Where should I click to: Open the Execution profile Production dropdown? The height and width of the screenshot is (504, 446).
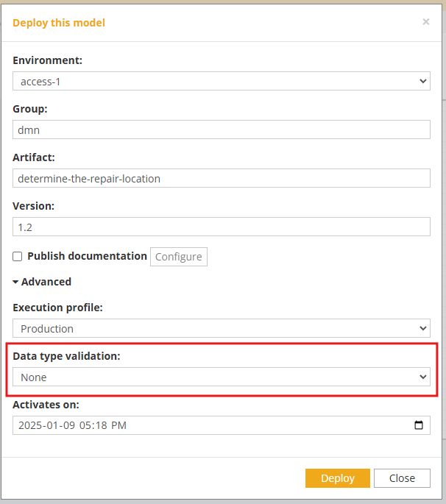[222, 328]
